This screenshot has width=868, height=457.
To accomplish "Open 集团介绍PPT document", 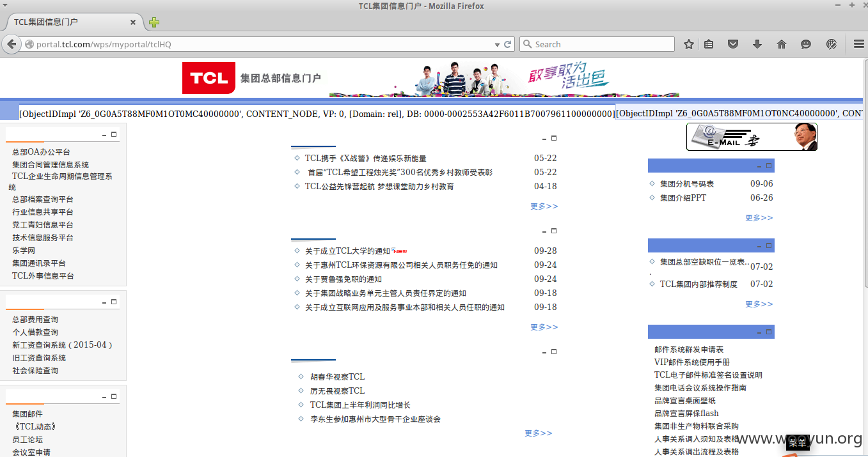I will click(x=683, y=198).
